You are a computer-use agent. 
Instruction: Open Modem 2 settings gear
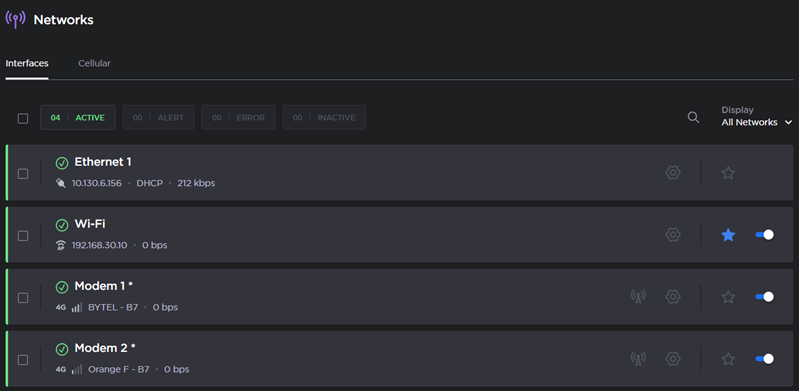pyautogui.click(x=673, y=359)
